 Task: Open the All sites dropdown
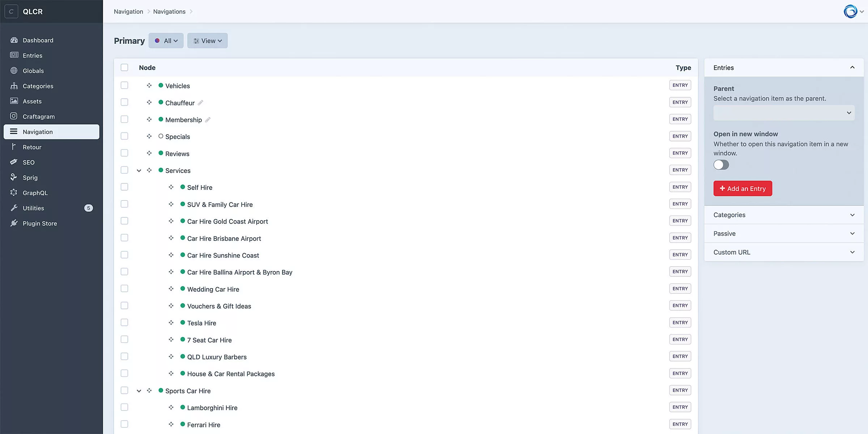click(166, 41)
